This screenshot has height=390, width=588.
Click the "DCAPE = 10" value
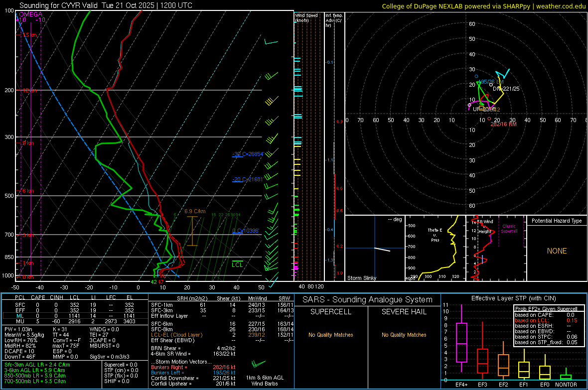tap(19, 351)
